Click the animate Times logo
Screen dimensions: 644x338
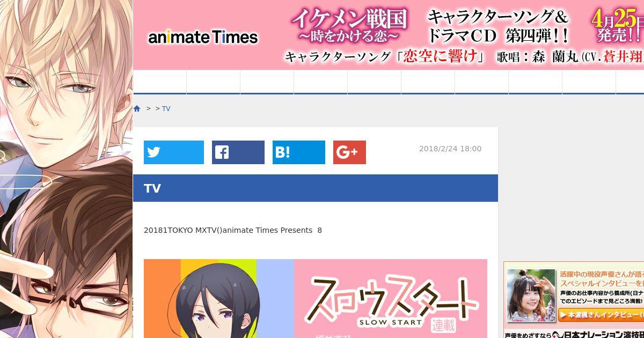pos(203,37)
